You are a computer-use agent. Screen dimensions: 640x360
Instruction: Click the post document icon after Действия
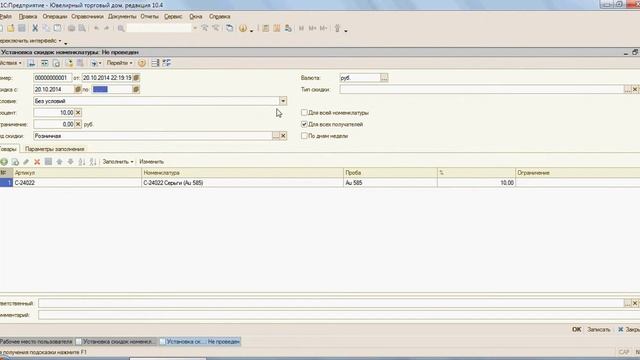[31, 63]
